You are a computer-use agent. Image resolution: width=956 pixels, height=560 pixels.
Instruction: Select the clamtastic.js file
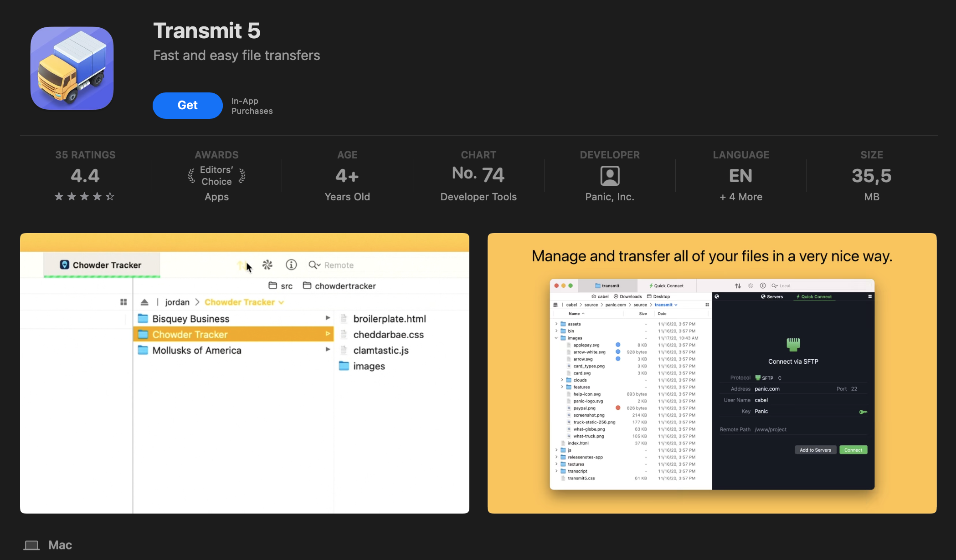(381, 351)
